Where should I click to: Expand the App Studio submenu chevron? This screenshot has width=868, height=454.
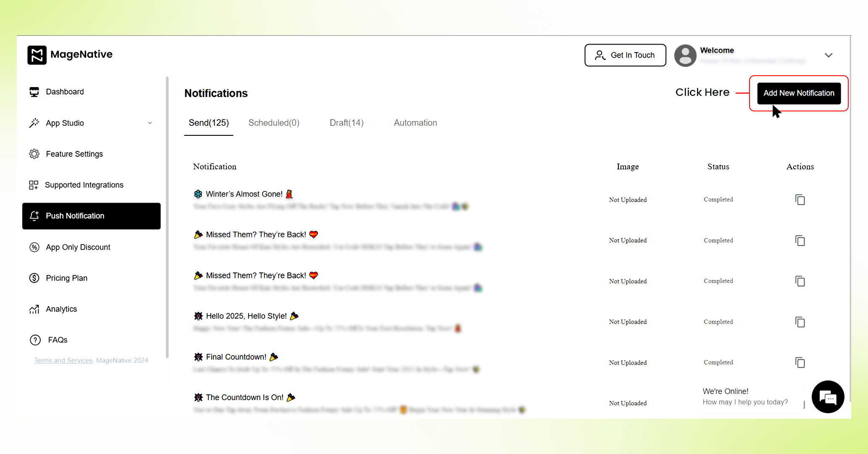pos(150,123)
